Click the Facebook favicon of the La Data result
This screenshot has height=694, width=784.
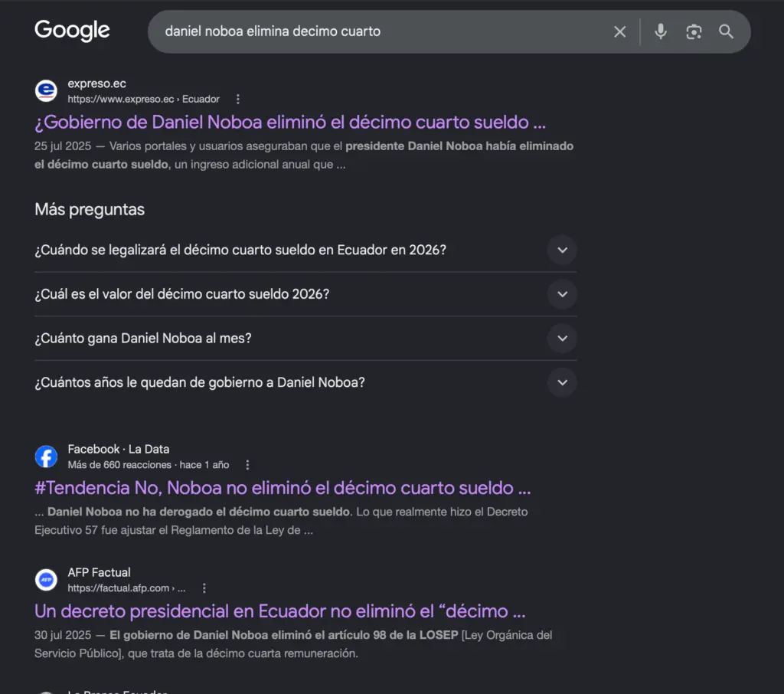pyautogui.click(x=46, y=457)
